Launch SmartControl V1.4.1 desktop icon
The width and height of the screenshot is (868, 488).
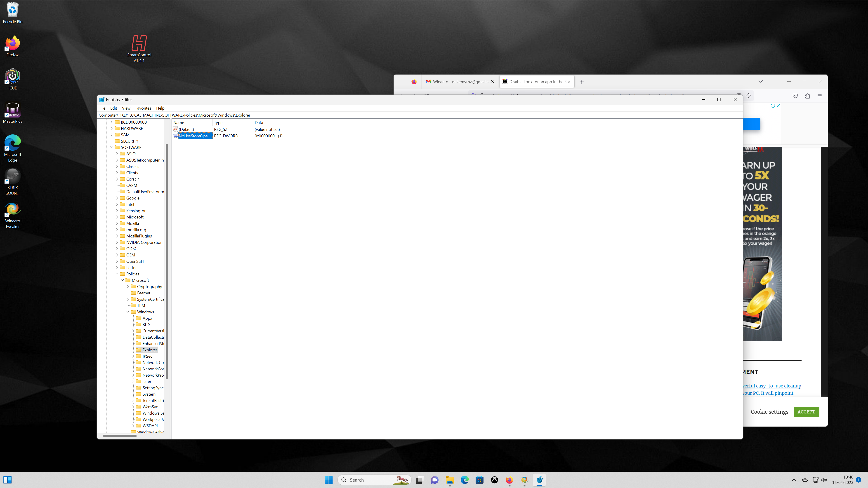(x=139, y=49)
